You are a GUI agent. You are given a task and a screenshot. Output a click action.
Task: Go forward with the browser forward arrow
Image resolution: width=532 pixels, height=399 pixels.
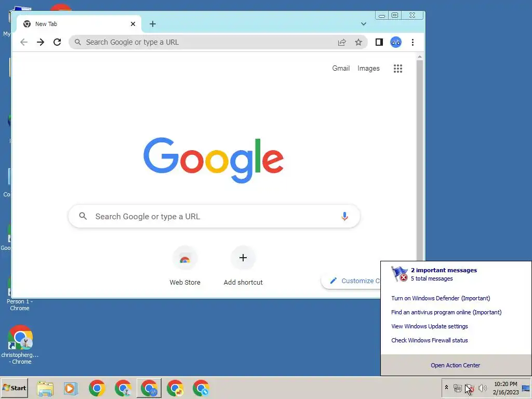click(x=41, y=42)
